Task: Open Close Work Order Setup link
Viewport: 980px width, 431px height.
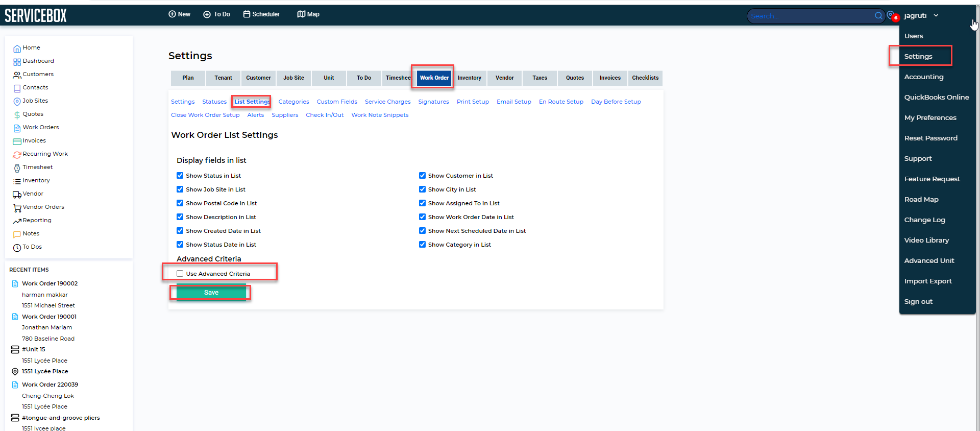Action: click(205, 115)
